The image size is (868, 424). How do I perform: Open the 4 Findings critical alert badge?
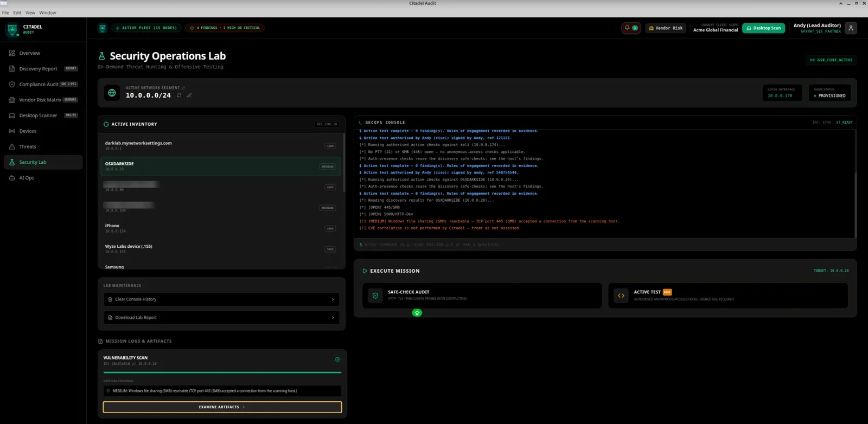225,28
